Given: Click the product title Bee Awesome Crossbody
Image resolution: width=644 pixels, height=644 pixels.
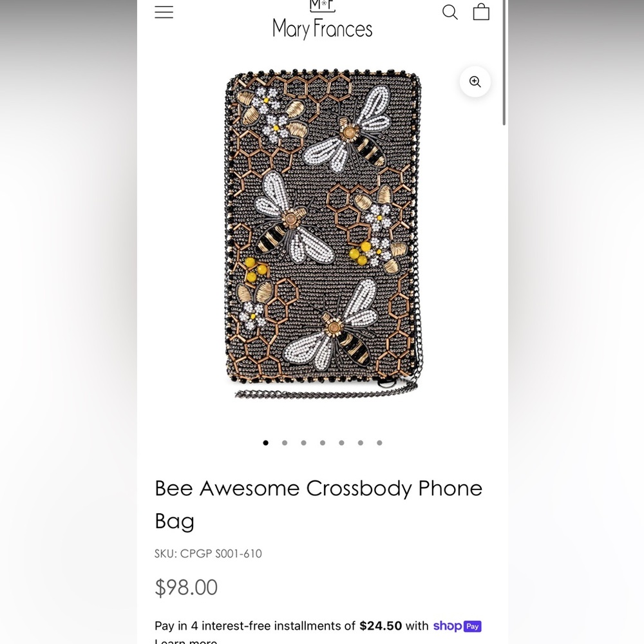Looking at the screenshot, I should [x=318, y=504].
